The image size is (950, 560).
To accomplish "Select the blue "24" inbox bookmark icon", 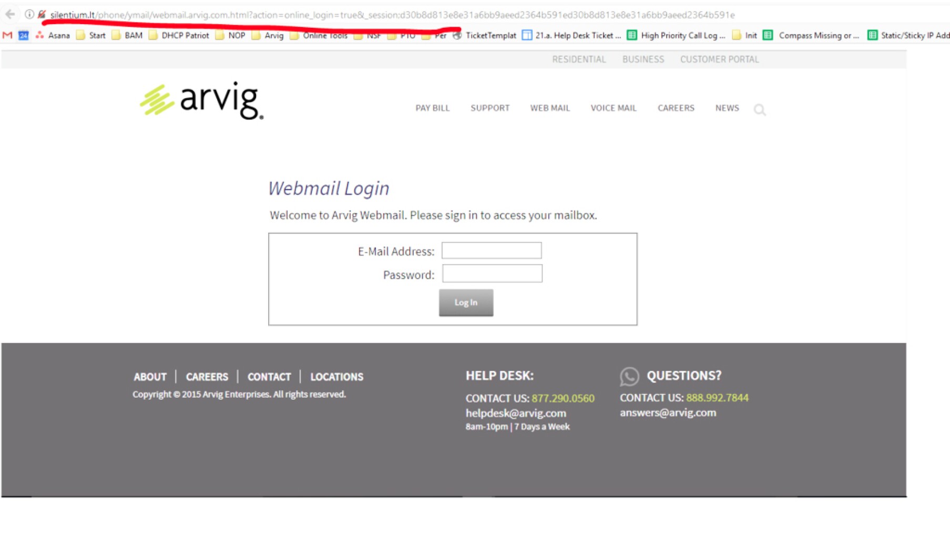I will pos(22,35).
